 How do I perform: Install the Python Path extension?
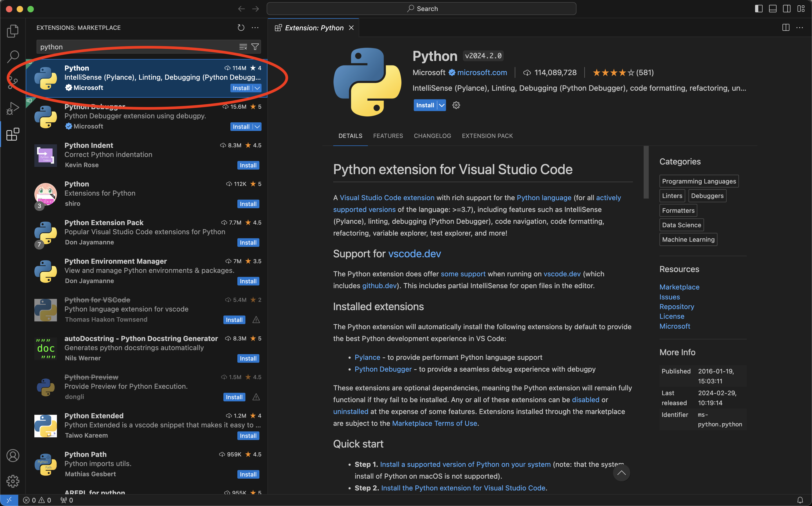tap(248, 475)
